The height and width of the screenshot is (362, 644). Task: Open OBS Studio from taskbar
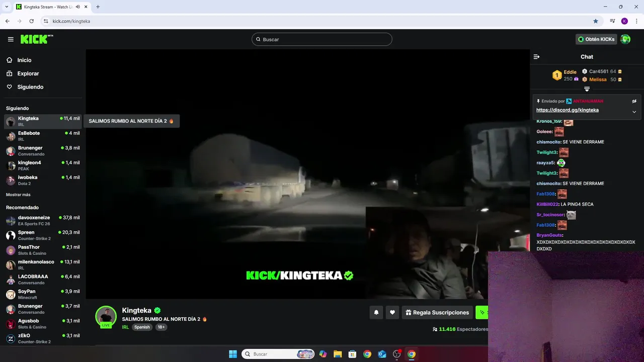[x=397, y=354]
